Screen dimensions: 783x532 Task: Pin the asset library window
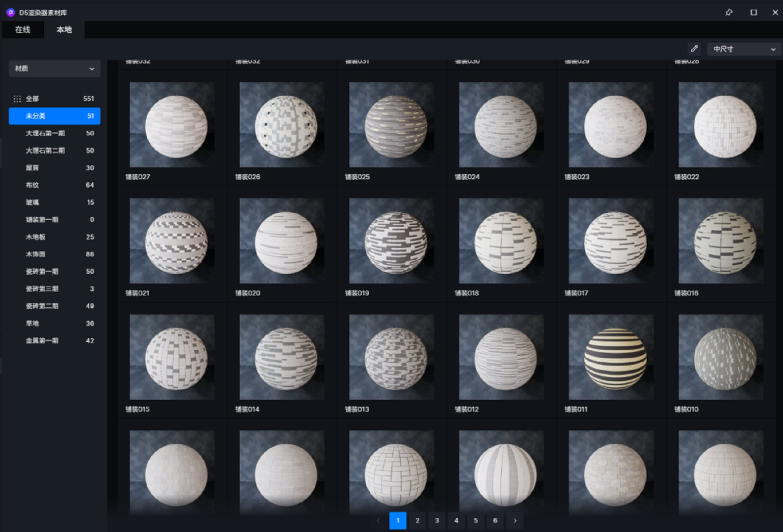(x=729, y=12)
